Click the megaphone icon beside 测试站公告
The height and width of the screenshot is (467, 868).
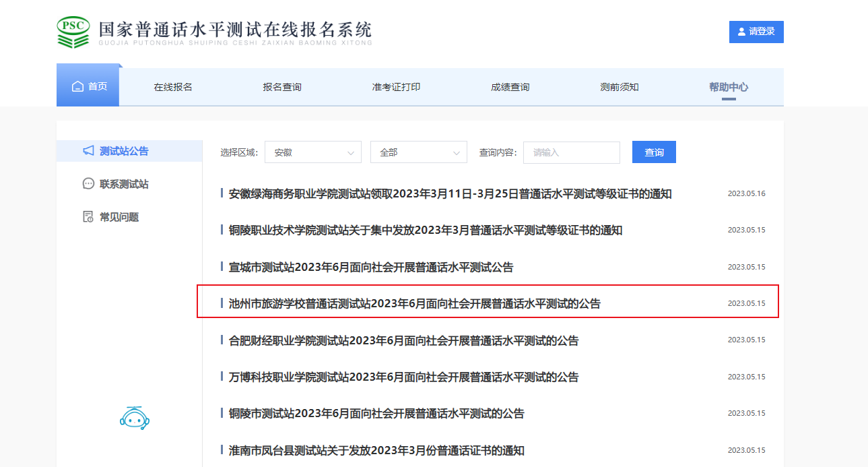point(88,151)
